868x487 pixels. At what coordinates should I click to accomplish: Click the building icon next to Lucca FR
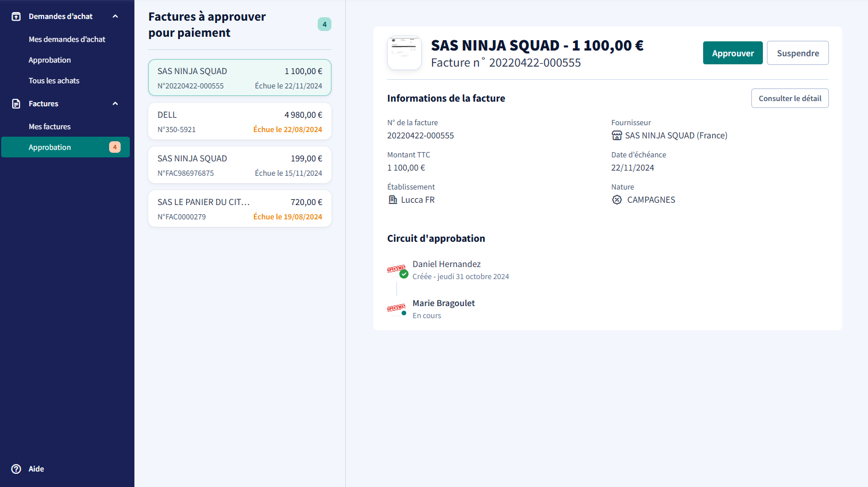(393, 200)
